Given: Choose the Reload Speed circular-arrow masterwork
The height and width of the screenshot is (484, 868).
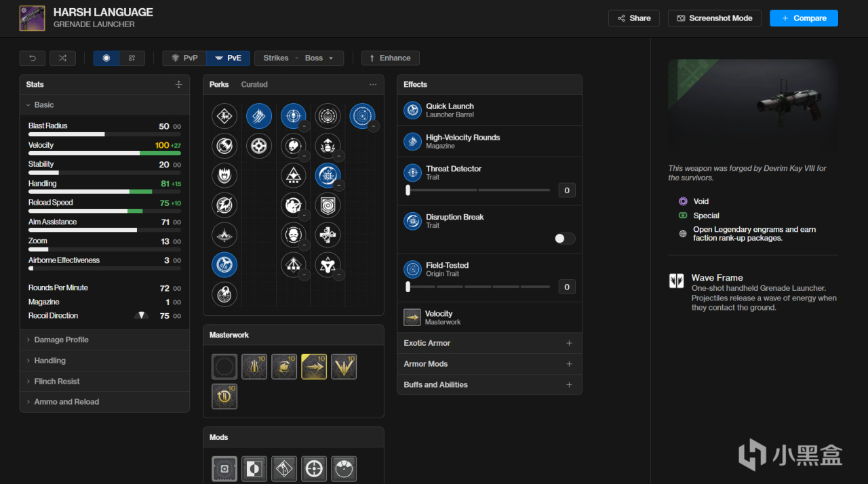Looking at the screenshot, I should (x=224, y=397).
